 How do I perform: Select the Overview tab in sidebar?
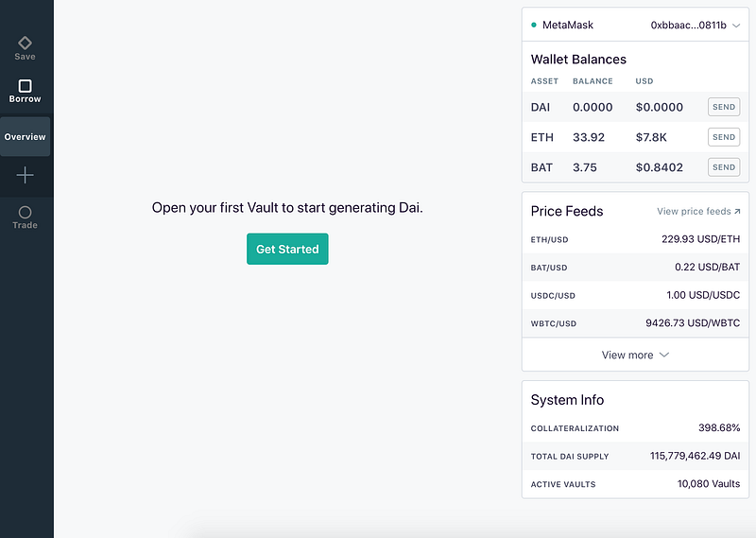click(x=26, y=137)
